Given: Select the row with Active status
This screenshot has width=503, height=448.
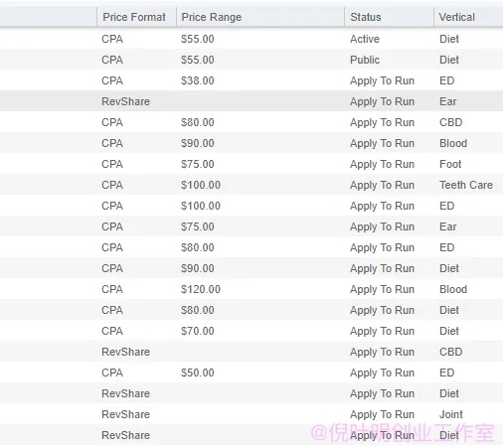Looking at the screenshot, I should pos(251,39).
